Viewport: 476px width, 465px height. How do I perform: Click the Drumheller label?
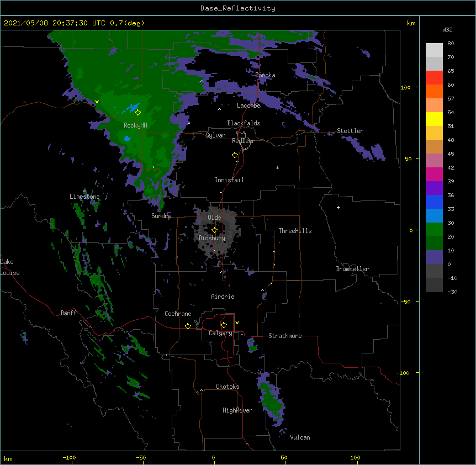tap(352, 269)
